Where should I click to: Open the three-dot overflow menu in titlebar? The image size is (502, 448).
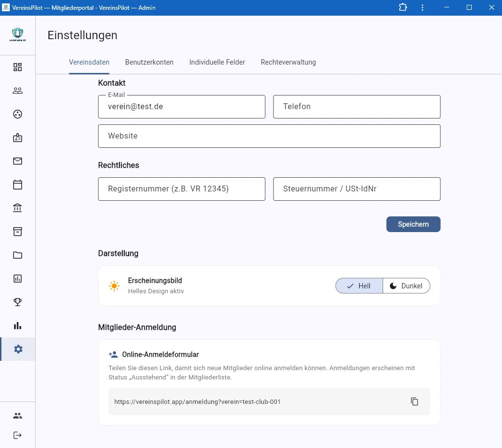422,7
